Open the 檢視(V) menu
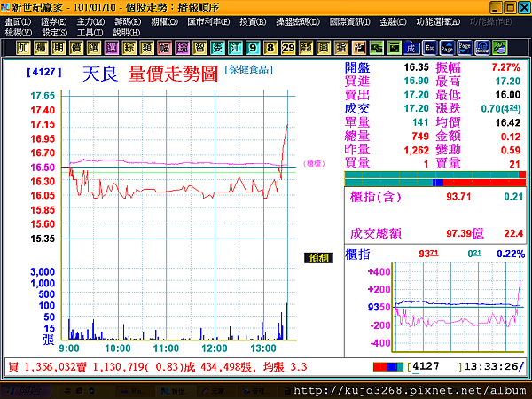This screenshot has height=399, width=532. [x=19, y=33]
